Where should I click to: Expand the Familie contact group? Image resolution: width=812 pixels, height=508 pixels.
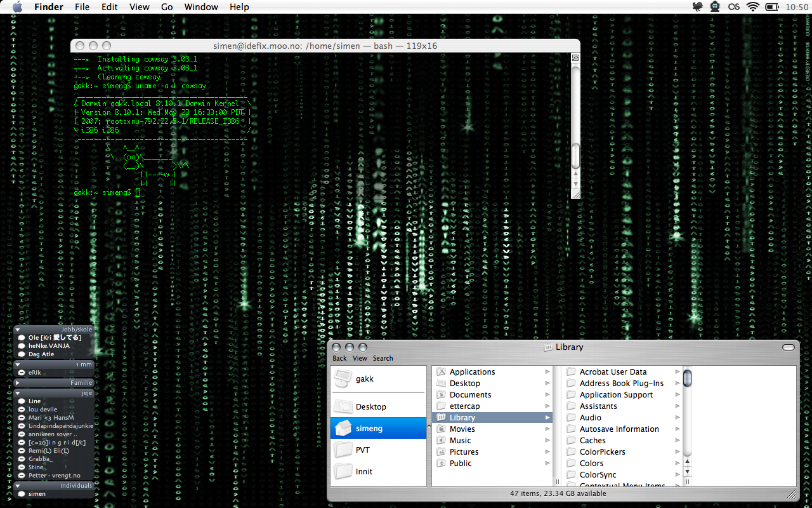(18, 383)
